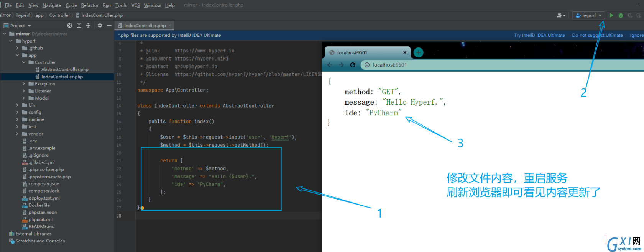The width and height of the screenshot is (644, 252).
Task: Click the External Libraries icon
Action: tap(12, 234)
